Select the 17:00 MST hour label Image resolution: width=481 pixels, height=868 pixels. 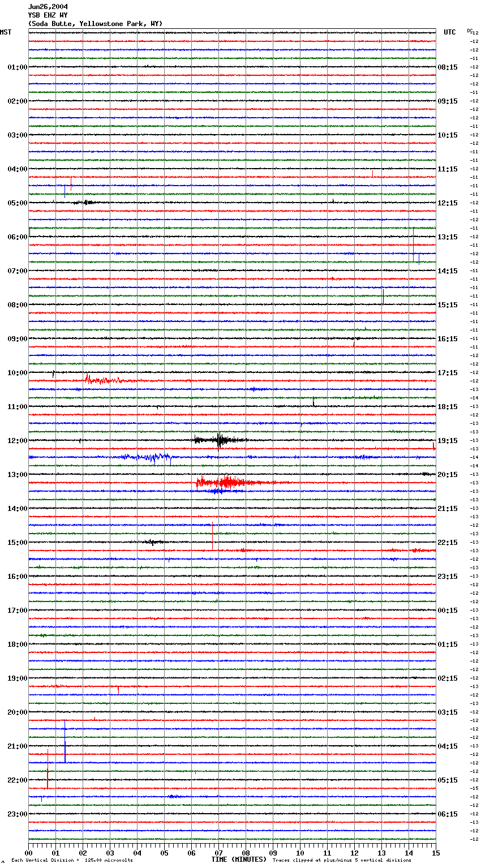18,611
